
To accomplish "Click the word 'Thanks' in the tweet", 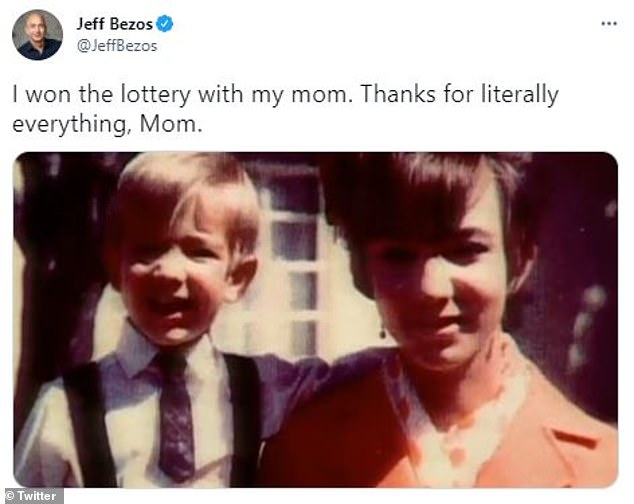I will pos(398,94).
